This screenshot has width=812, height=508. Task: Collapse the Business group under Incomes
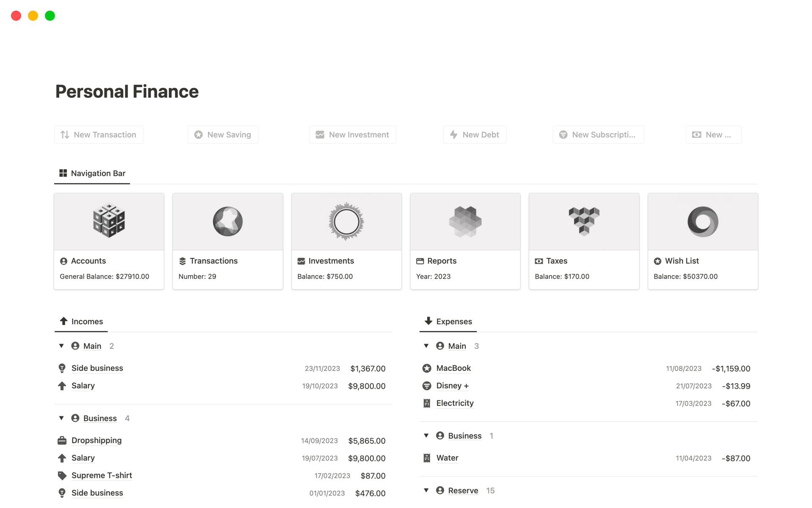[61, 418]
